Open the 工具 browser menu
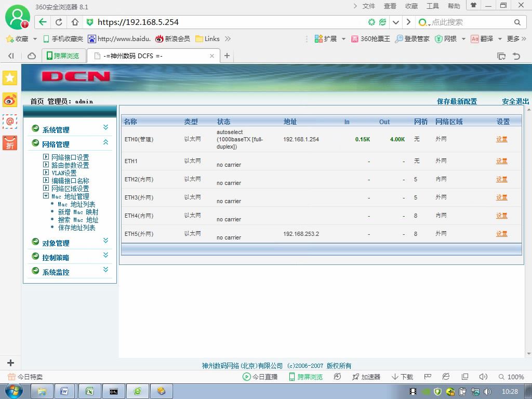The width and height of the screenshot is (532, 399). point(433,6)
